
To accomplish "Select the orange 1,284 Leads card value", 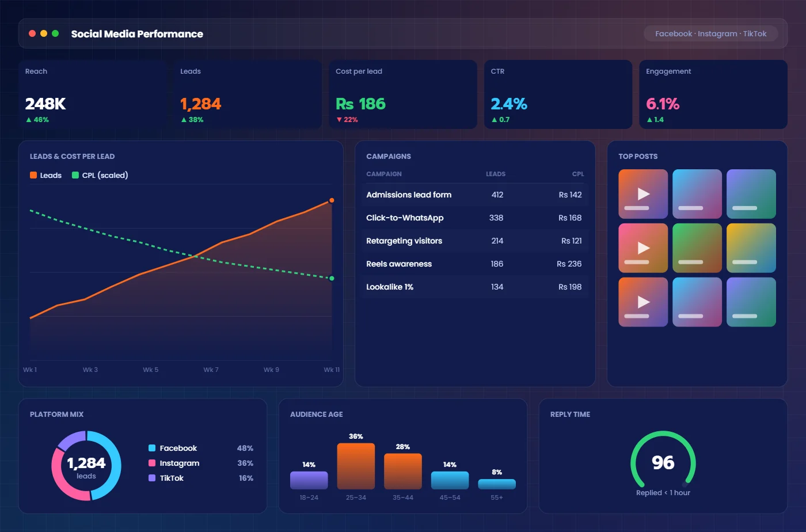I will click(x=200, y=104).
